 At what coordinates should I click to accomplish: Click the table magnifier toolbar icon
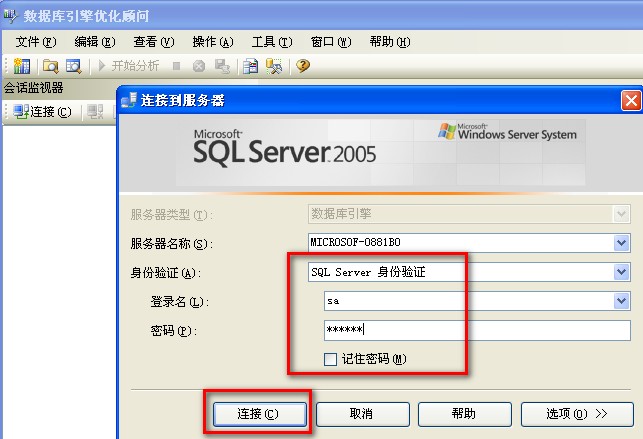(74, 66)
